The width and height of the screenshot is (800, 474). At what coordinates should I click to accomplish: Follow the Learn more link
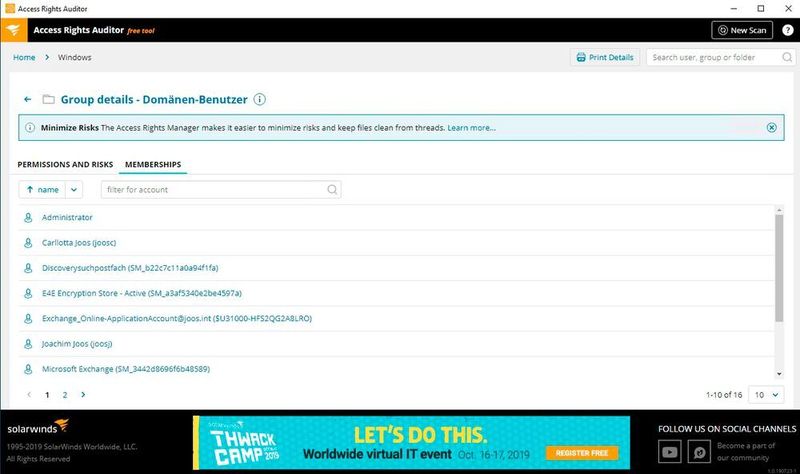pos(471,128)
